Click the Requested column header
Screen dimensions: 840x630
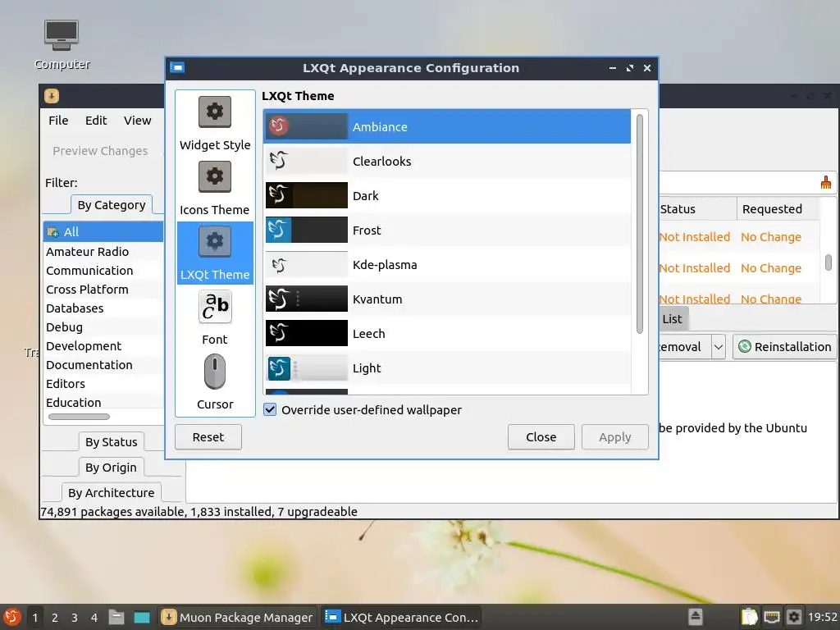pos(778,209)
